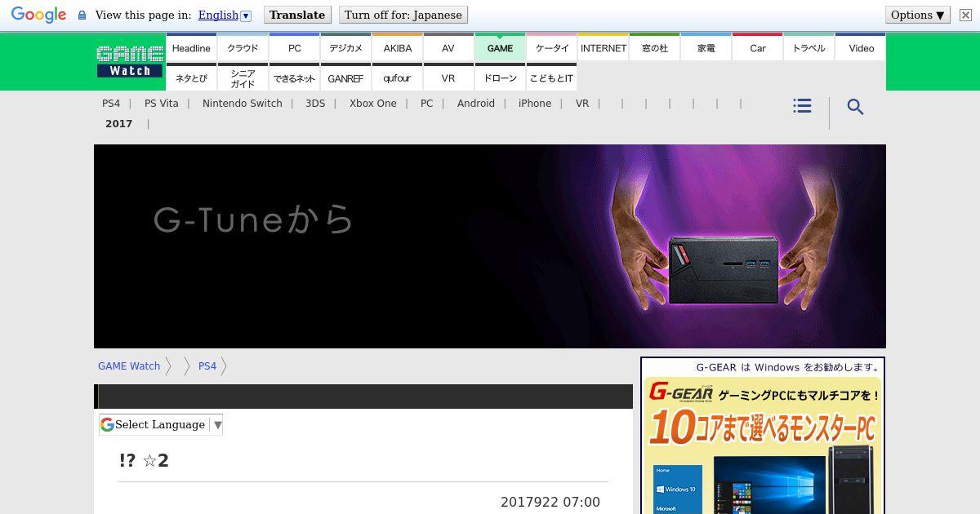Select the GAME site tab
The width and height of the screenshot is (980, 514).
[x=500, y=48]
